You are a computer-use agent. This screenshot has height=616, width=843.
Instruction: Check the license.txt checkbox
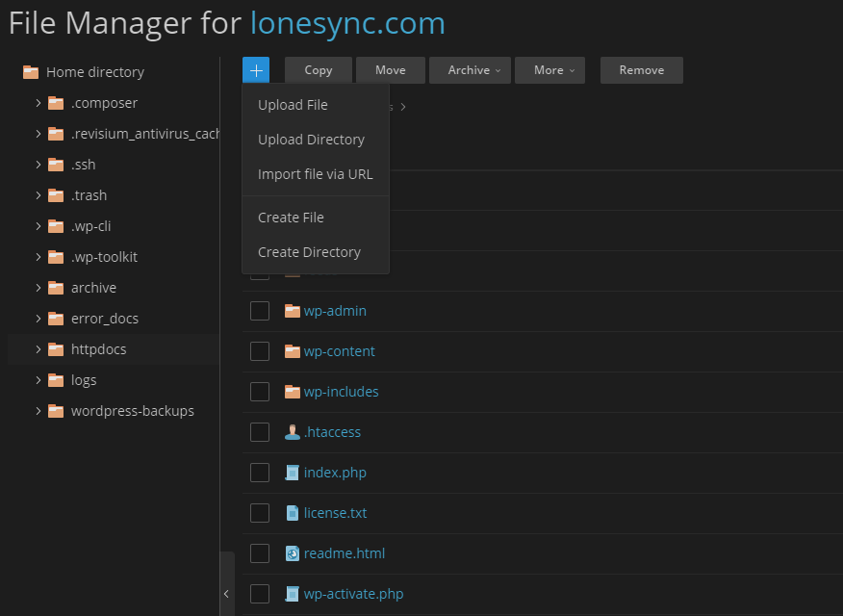point(259,513)
